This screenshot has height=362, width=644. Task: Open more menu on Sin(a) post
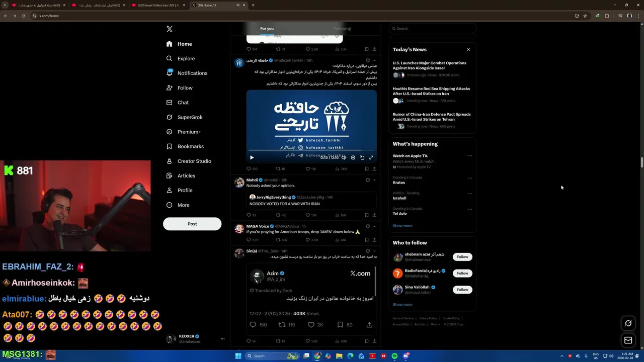tap(374, 251)
